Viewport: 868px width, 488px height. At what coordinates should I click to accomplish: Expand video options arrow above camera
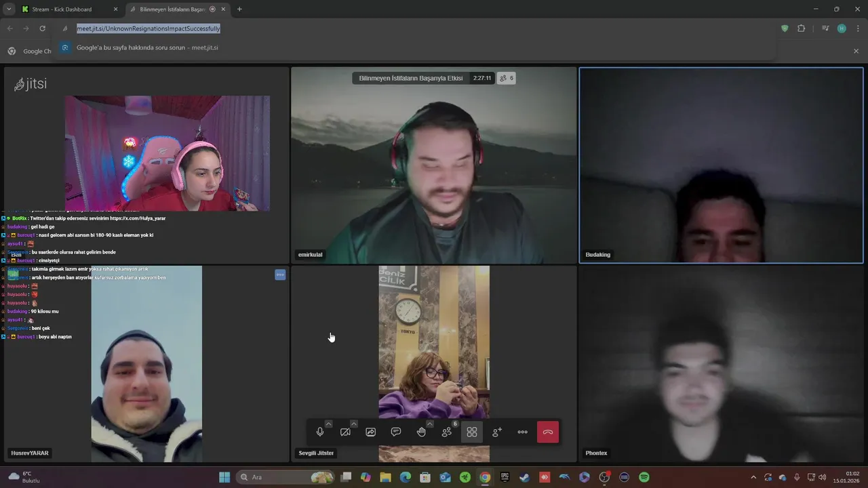(x=354, y=424)
